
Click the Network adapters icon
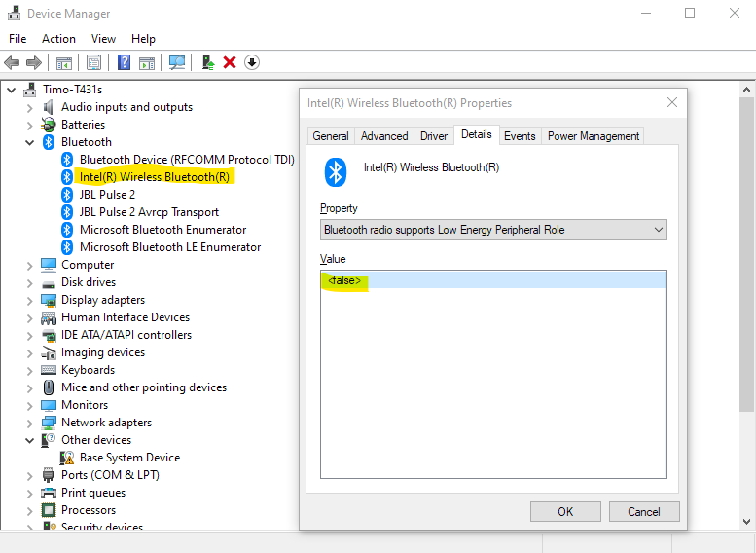coord(49,423)
